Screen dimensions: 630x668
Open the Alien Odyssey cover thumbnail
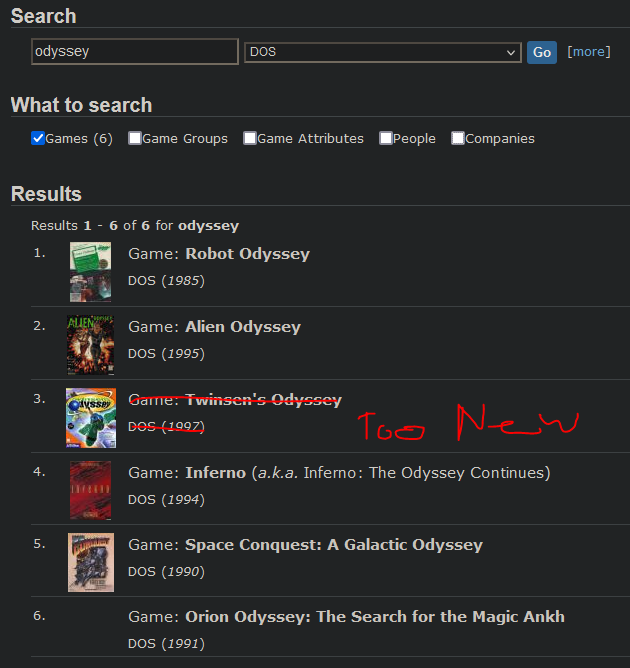[x=90, y=345]
